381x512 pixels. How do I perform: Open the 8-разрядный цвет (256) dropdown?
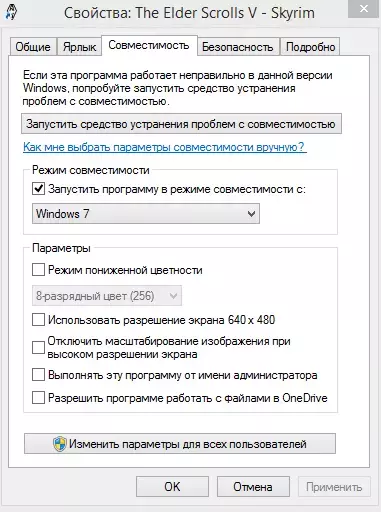(x=107, y=296)
